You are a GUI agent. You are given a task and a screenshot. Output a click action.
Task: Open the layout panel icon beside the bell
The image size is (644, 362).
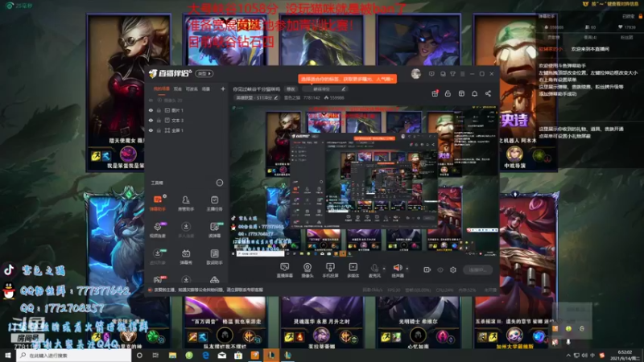[461, 93]
